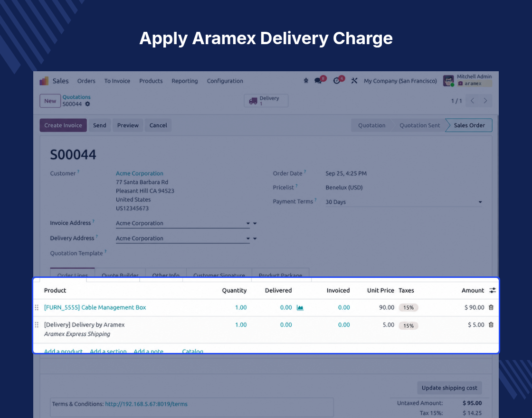Click the $ 90.00 amount cell
This screenshot has height=418, width=532.
[475, 307]
